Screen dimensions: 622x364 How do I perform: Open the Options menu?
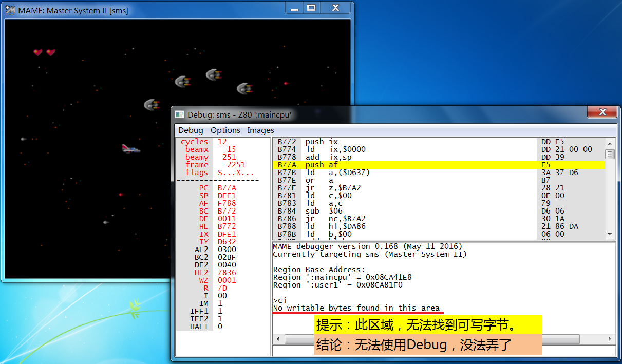point(225,130)
